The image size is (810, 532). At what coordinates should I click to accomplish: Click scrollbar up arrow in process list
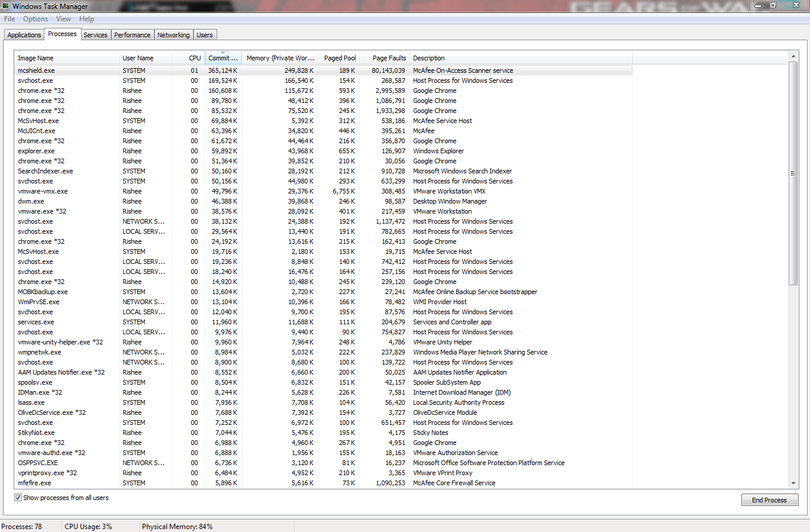click(793, 56)
